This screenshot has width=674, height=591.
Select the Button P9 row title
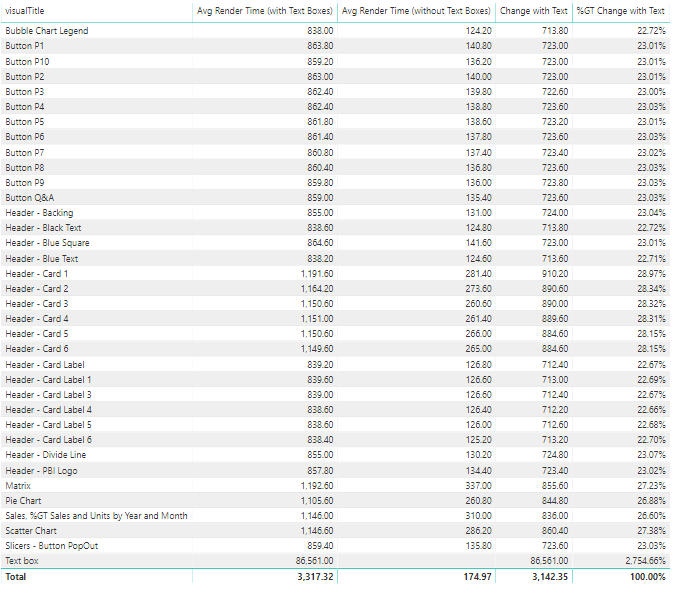[x=25, y=183]
